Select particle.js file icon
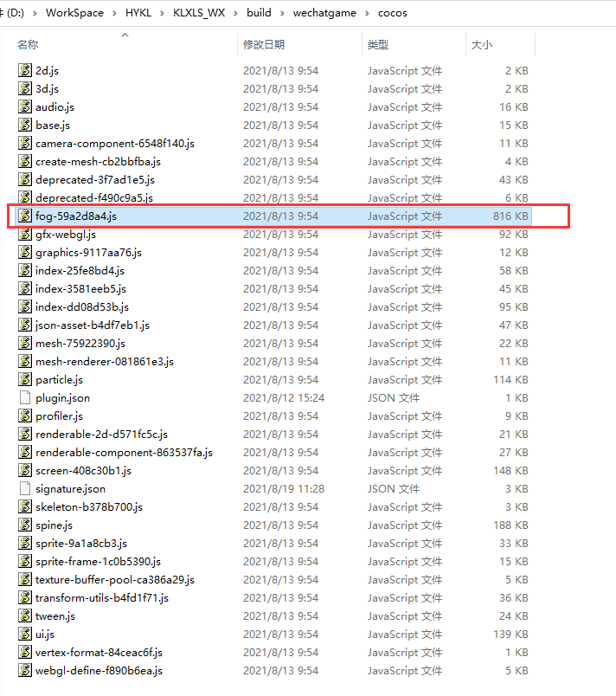The width and height of the screenshot is (616, 696). pyautogui.click(x=25, y=379)
